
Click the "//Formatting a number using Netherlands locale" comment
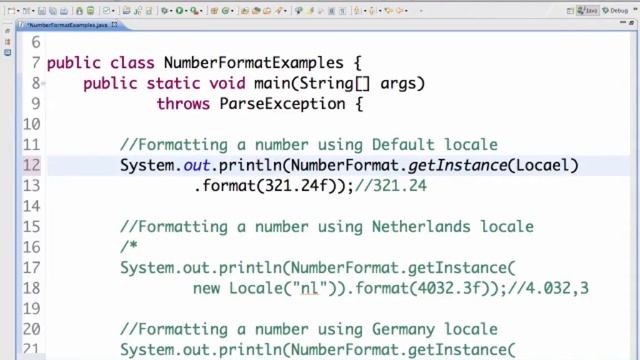[x=327, y=227]
